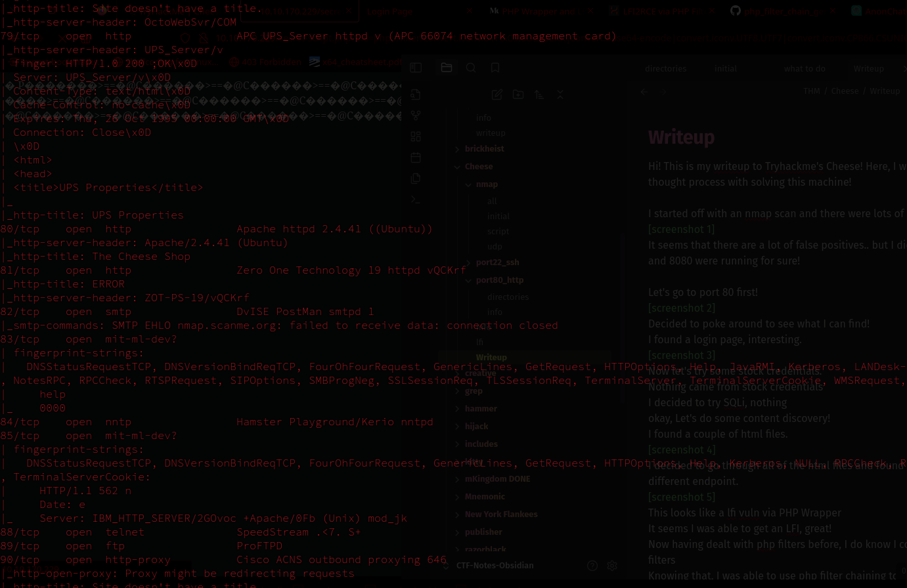Change sort order in file explorer
The image size is (907, 588).
point(539,94)
